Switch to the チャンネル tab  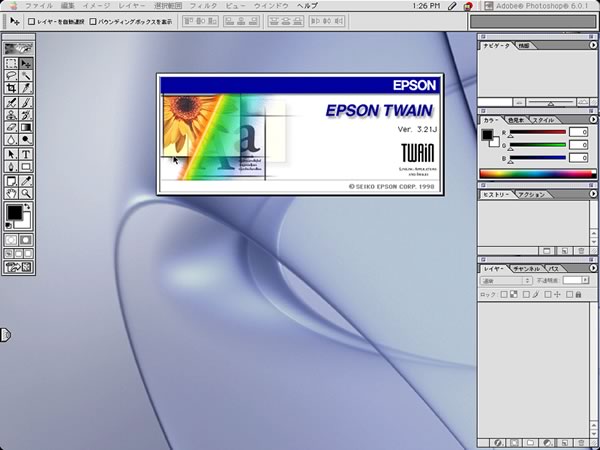coord(527,269)
